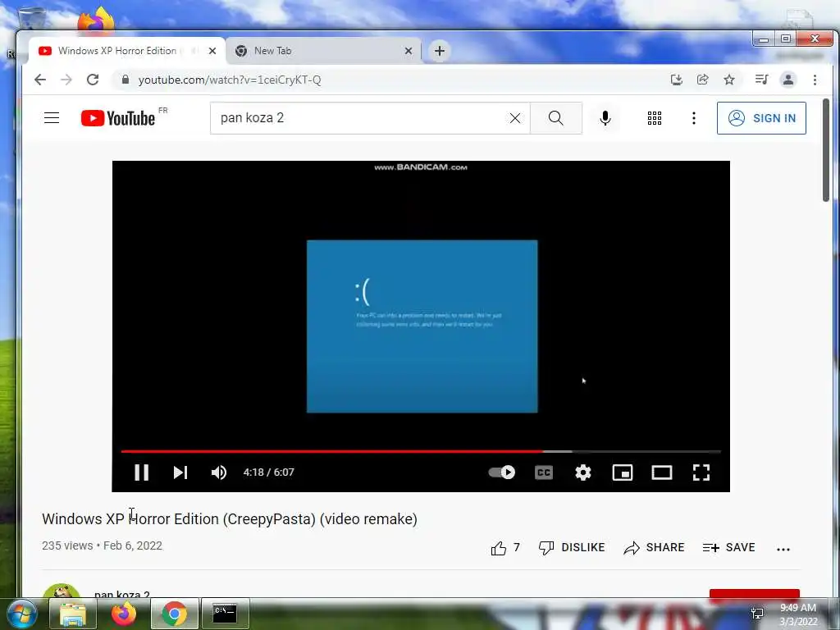Switch to theater mode

click(662, 472)
